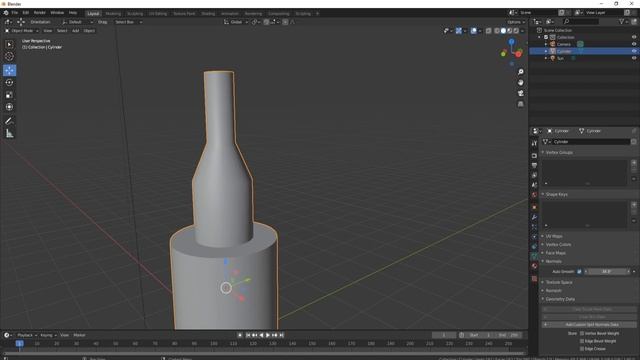Screen dimensions: 640x360
Task: Switch to the Shading workspace tab
Action: point(208,13)
